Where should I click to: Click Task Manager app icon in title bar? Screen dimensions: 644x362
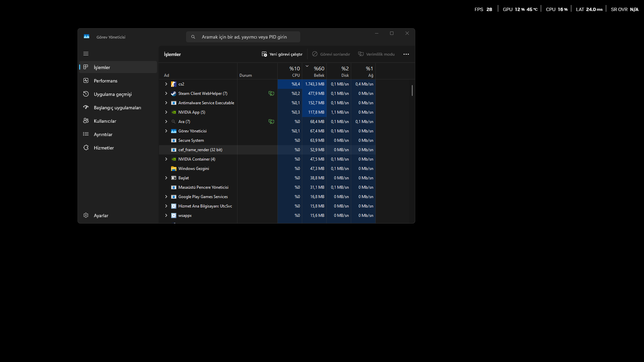point(87,37)
